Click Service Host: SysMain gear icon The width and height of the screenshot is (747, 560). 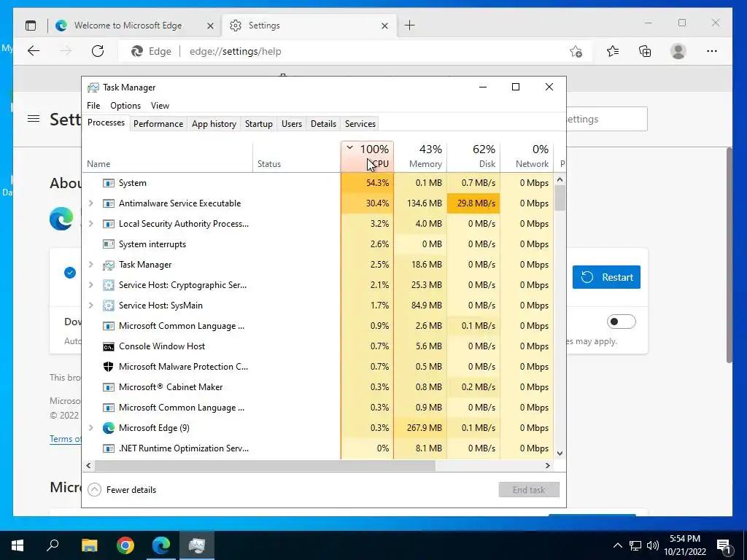tap(109, 306)
